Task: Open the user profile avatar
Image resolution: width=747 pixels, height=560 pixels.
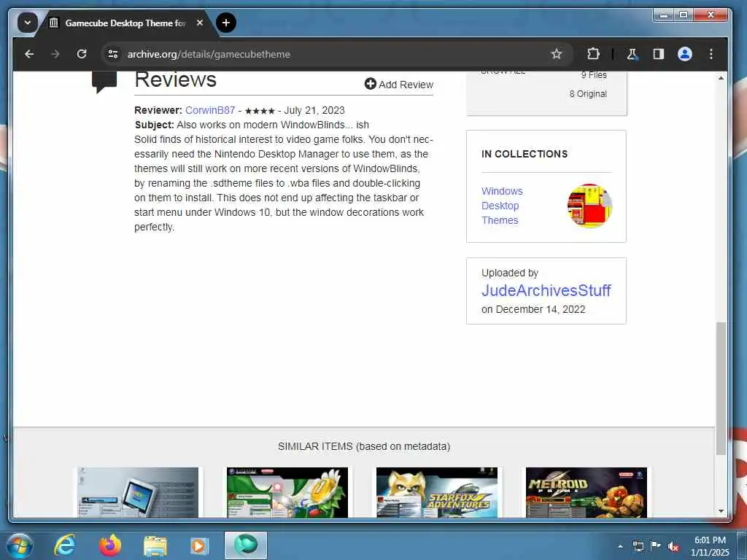Action: point(684,54)
